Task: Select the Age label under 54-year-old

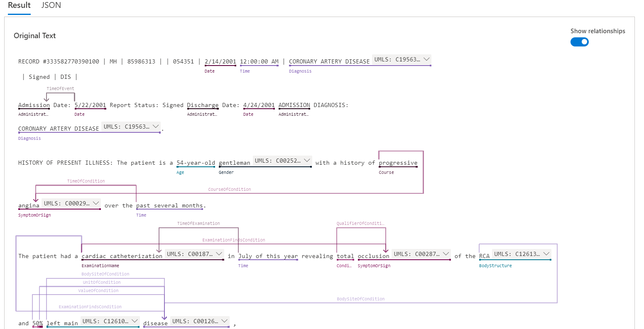Action: (x=180, y=173)
